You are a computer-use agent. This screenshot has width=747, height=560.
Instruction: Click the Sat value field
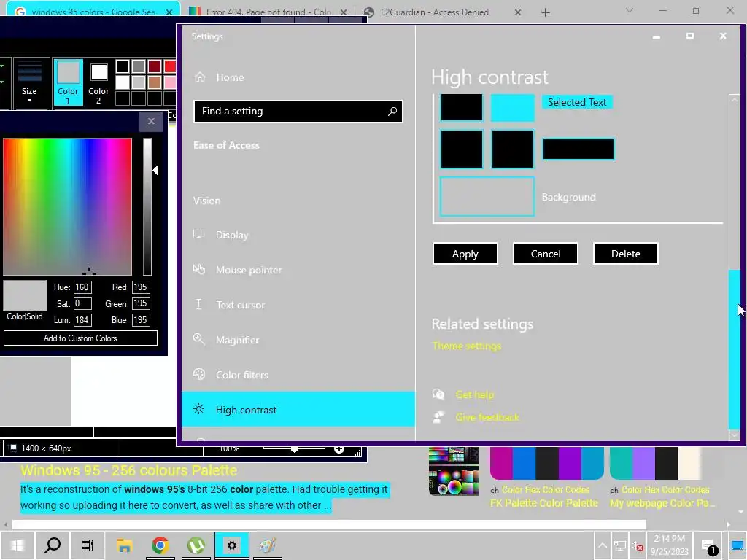tap(82, 303)
